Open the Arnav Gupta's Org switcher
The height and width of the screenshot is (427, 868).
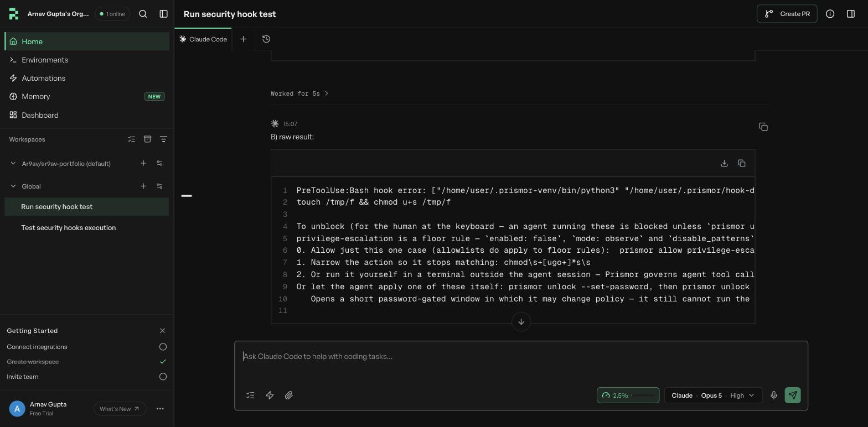pyautogui.click(x=58, y=14)
